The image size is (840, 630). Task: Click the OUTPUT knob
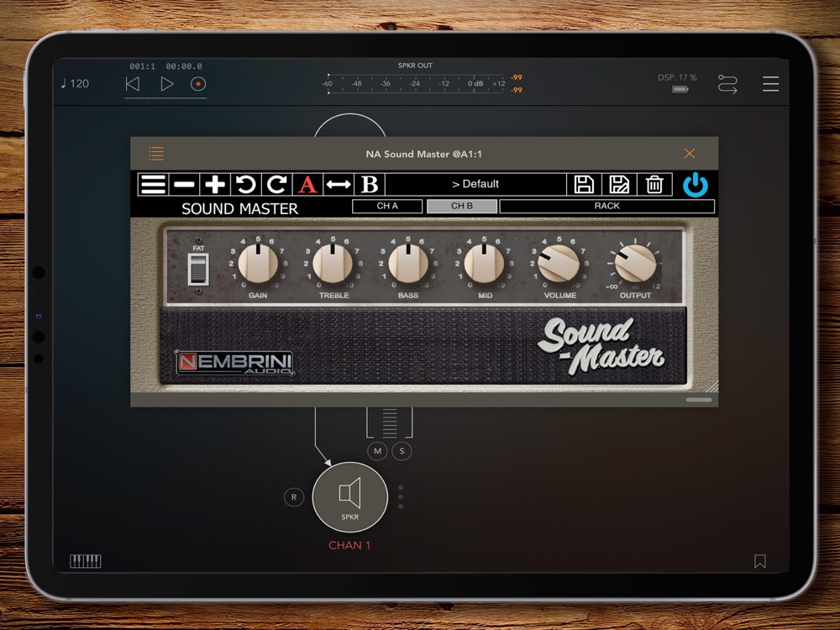[635, 264]
